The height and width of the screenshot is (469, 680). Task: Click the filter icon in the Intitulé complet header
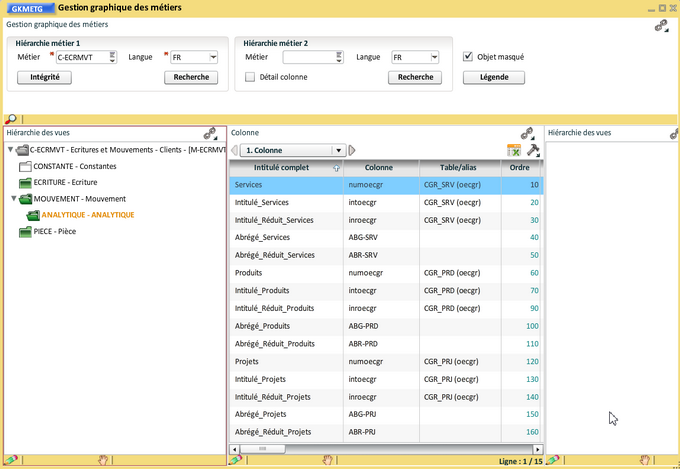click(336, 169)
